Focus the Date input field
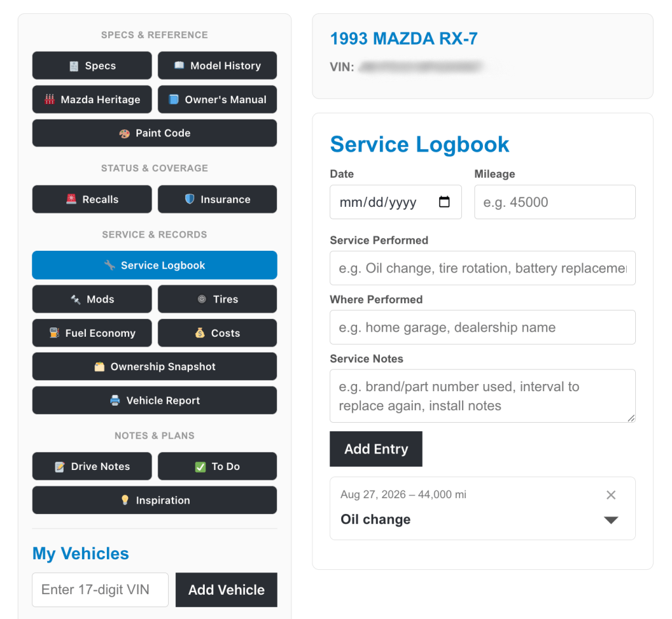This screenshot has width=672, height=619. (396, 202)
